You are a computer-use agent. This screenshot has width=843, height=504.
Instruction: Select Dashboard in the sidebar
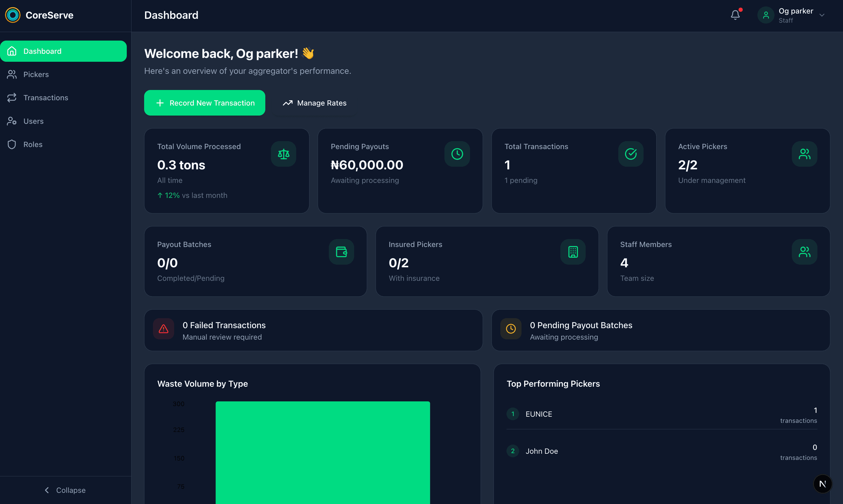42,51
